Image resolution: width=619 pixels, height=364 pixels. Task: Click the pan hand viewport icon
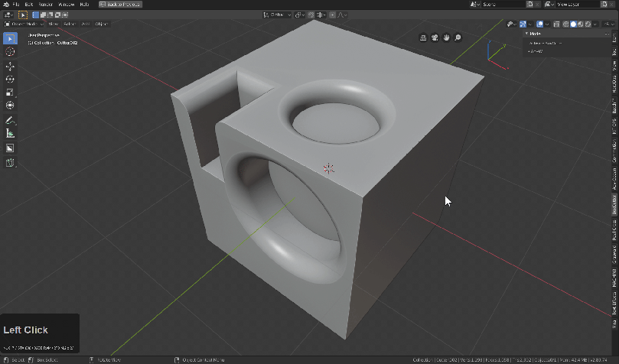pos(446,37)
